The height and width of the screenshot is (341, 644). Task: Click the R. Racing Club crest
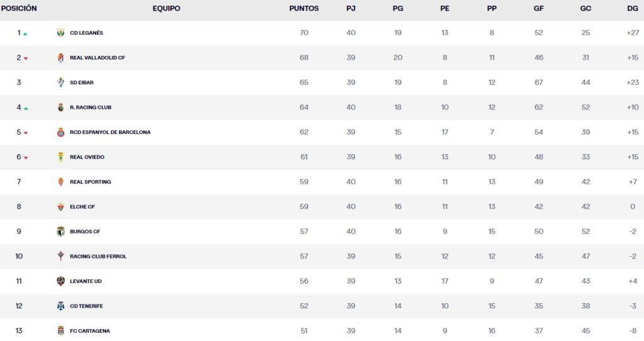coord(60,108)
